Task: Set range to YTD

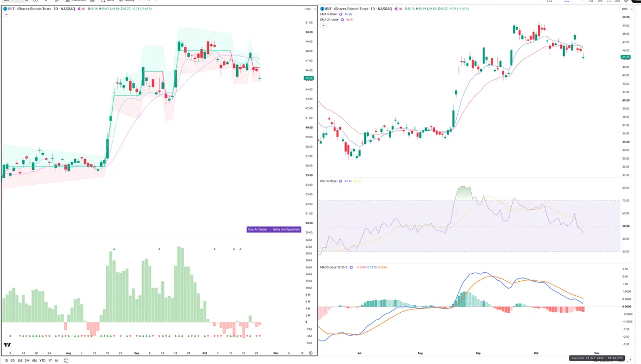Action: [x=42, y=360]
